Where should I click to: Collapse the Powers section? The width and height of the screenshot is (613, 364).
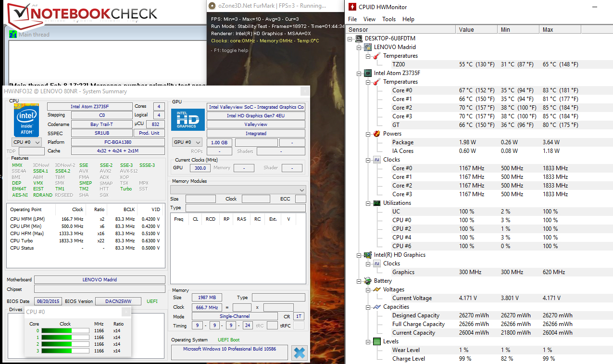[368, 134]
